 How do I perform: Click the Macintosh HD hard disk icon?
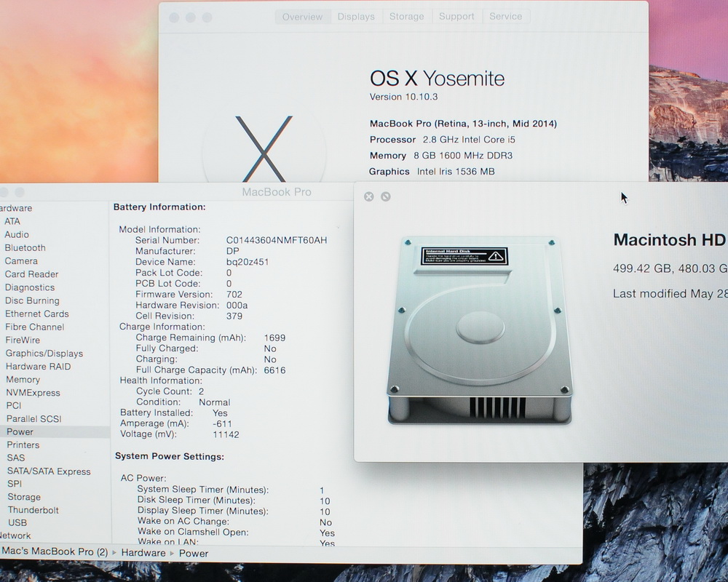pos(479,330)
